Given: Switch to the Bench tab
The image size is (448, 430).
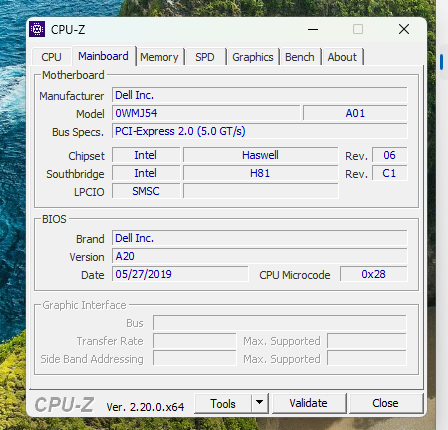Looking at the screenshot, I should point(300,57).
